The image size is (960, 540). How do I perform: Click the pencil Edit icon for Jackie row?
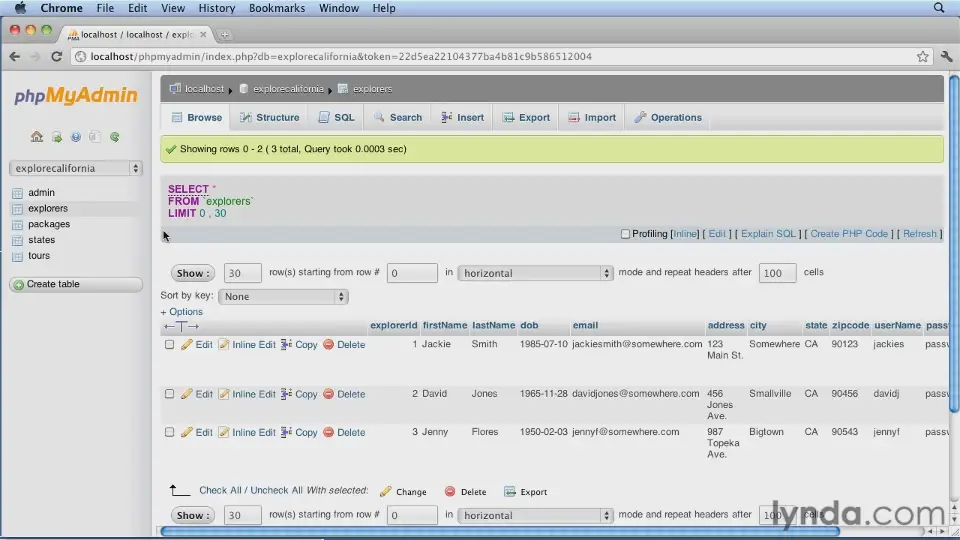tap(187, 345)
